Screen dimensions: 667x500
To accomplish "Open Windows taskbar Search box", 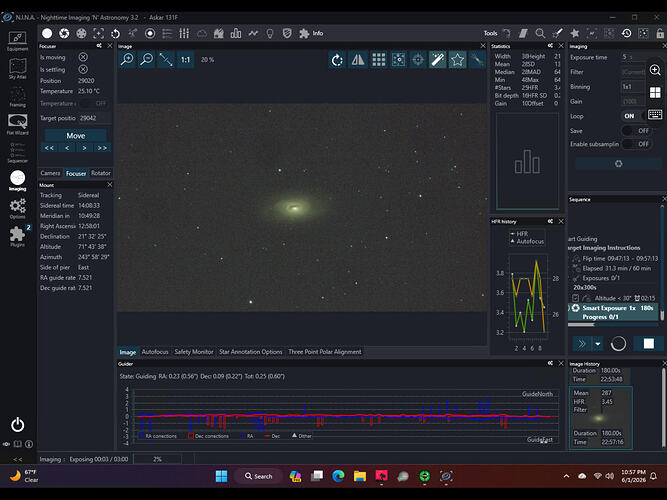I will pyautogui.click(x=259, y=476).
